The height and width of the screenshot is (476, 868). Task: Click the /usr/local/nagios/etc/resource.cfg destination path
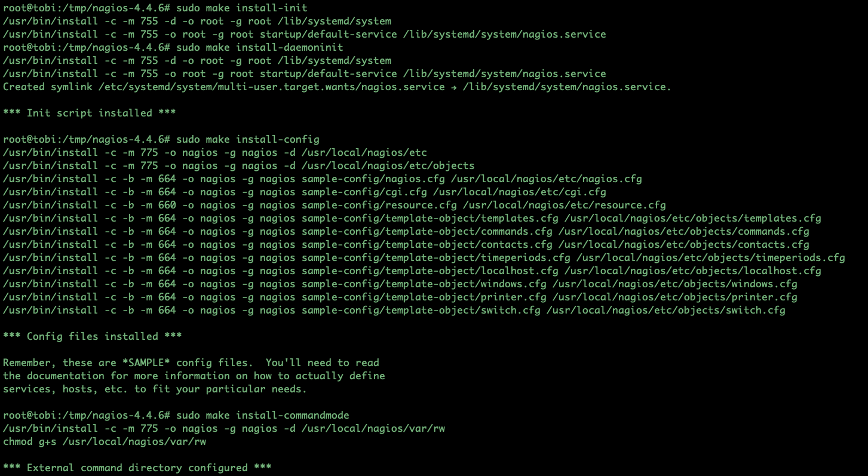(564, 205)
